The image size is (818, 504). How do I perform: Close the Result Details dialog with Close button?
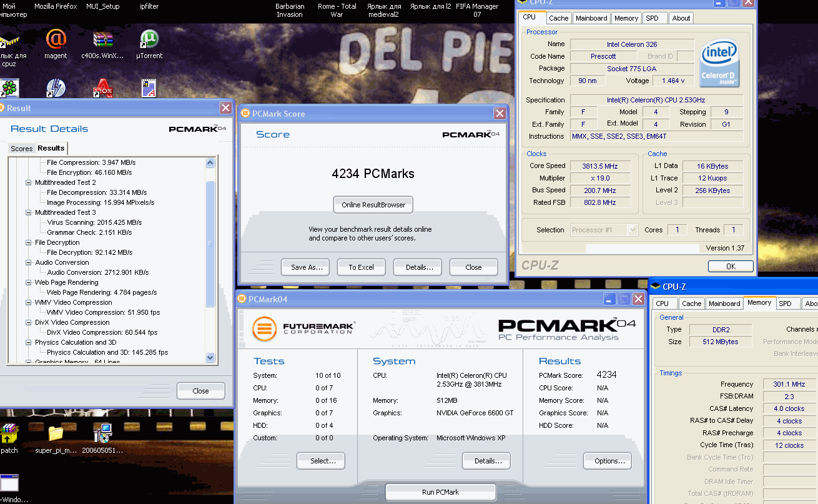click(x=200, y=391)
